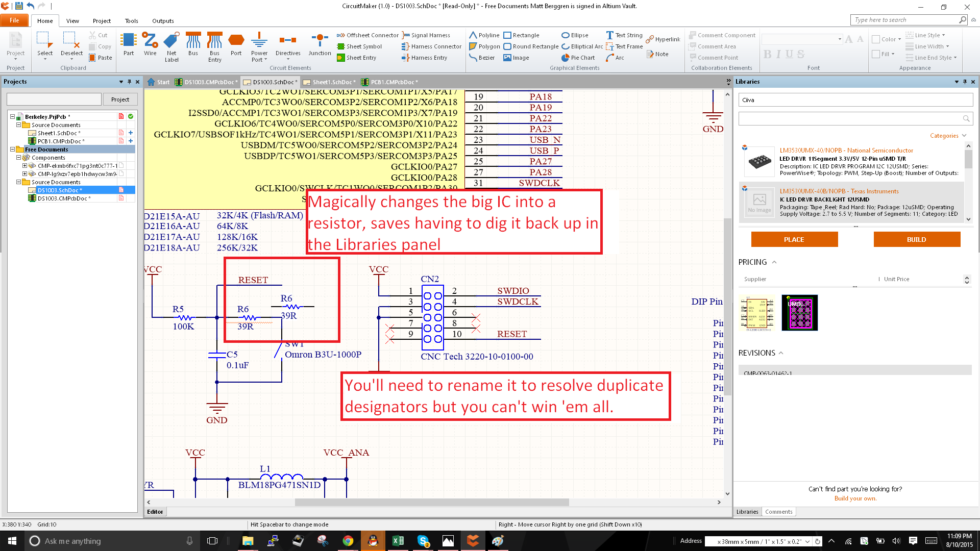Switch to the Comments panel tab
Image resolution: width=980 pixels, height=551 pixels.
[x=778, y=512]
